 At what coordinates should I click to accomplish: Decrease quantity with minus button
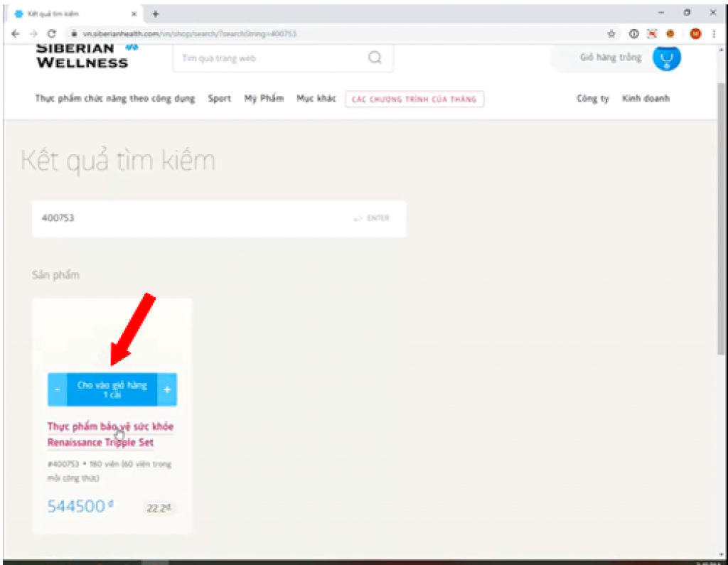point(57,389)
